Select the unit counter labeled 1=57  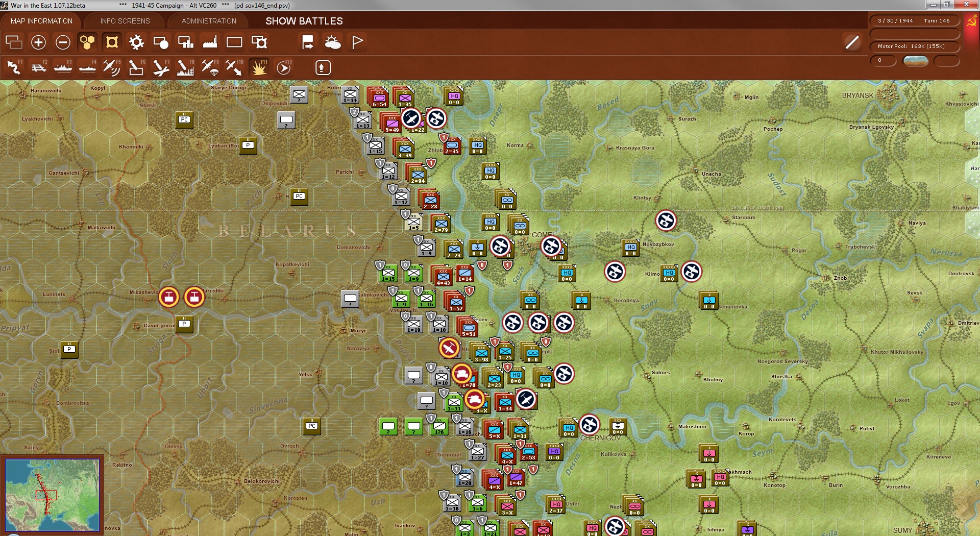pyautogui.click(x=455, y=301)
